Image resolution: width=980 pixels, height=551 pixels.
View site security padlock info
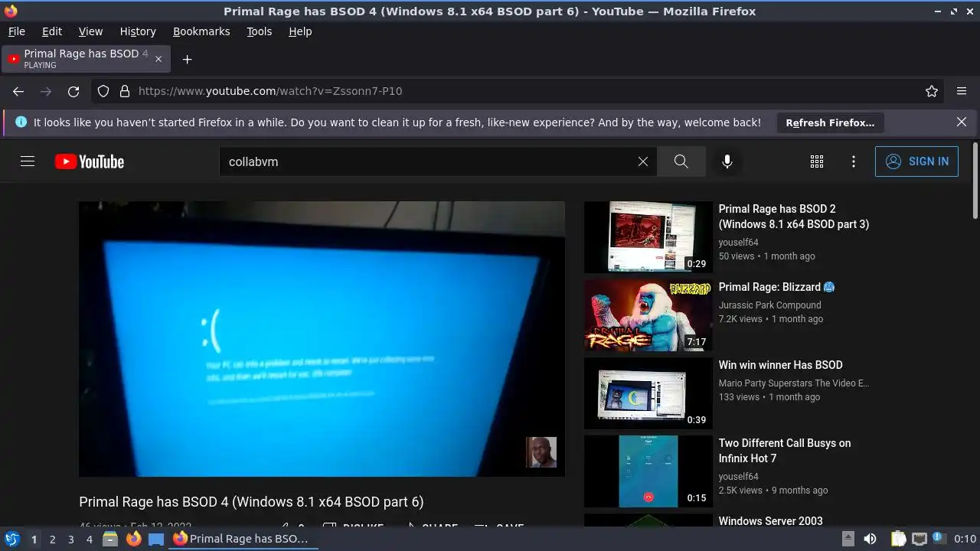tap(125, 91)
